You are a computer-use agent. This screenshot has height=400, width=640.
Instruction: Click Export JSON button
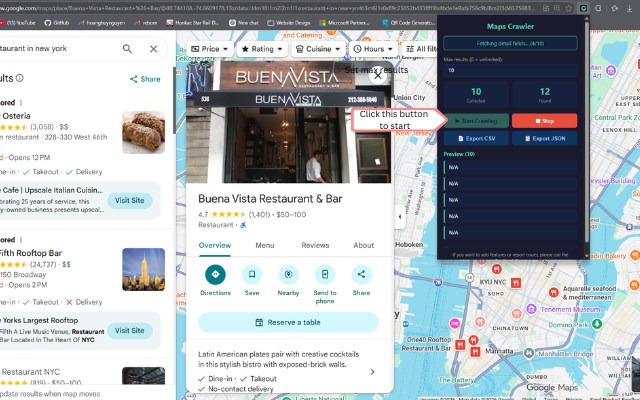click(x=544, y=138)
